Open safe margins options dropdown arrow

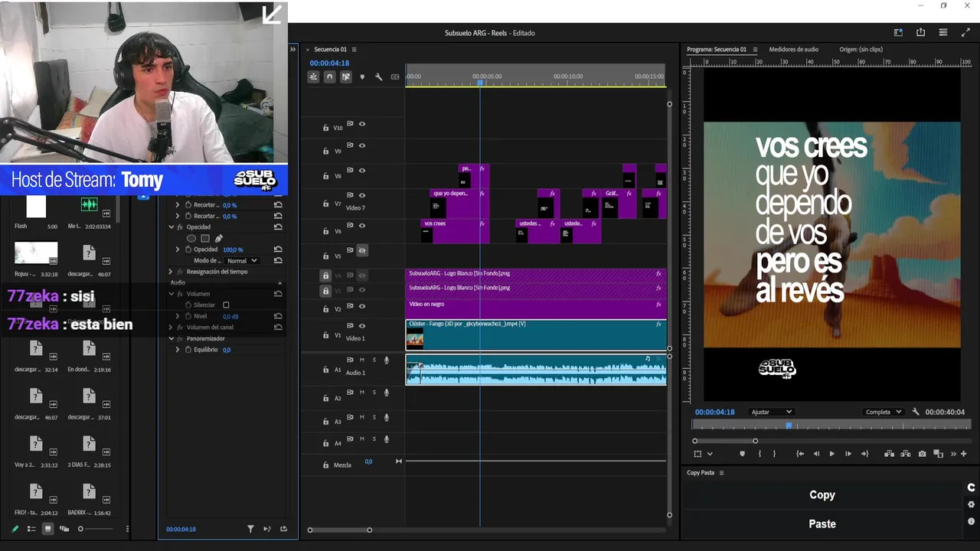pos(710,454)
